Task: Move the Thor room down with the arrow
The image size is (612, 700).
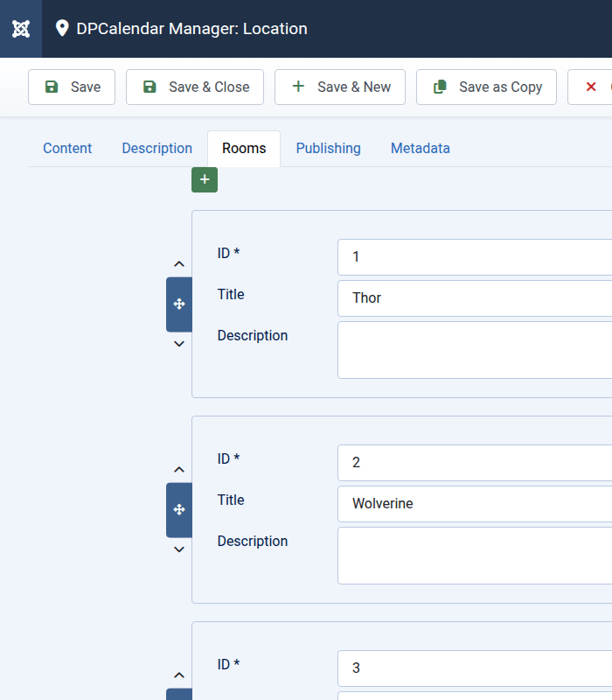Action: (179, 344)
